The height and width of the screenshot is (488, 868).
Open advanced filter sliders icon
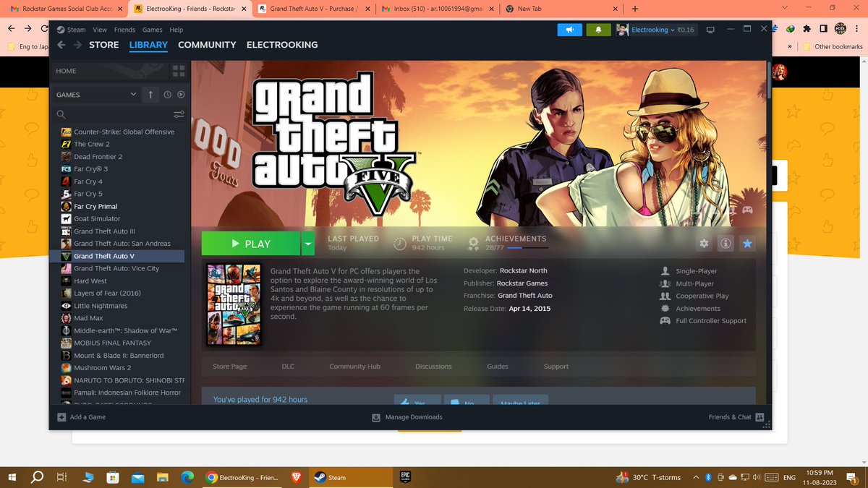[179, 114]
